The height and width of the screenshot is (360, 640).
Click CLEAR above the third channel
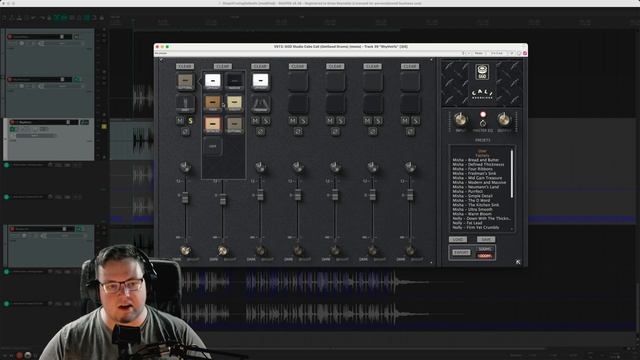pos(260,66)
